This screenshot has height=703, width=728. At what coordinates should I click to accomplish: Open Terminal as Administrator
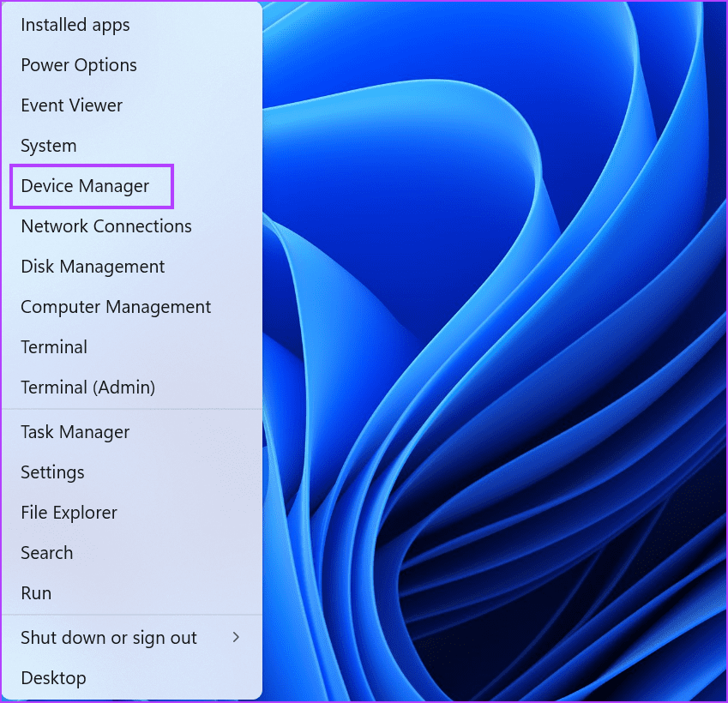(x=87, y=388)
